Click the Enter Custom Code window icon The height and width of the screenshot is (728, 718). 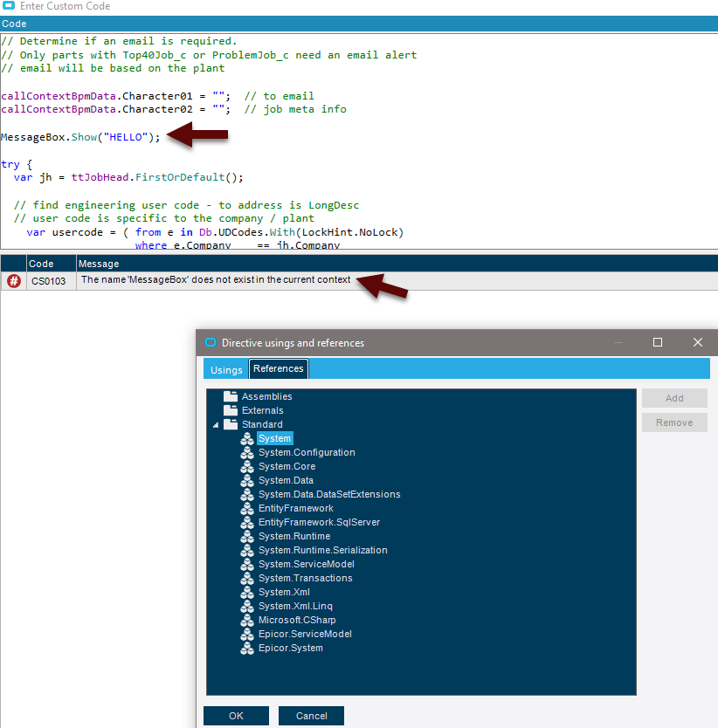(9, 5)
